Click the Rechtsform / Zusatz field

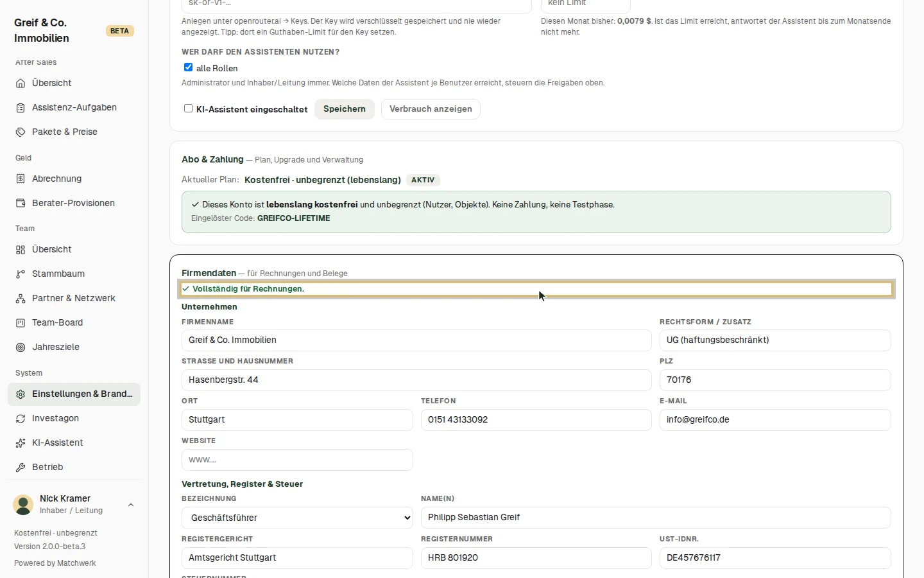click(775, 340)
